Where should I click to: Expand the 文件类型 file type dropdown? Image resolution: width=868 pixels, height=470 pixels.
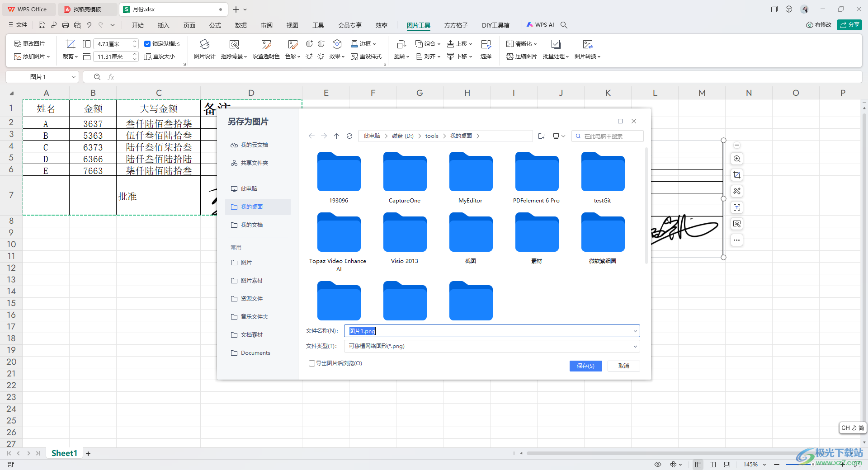point(635,347)
